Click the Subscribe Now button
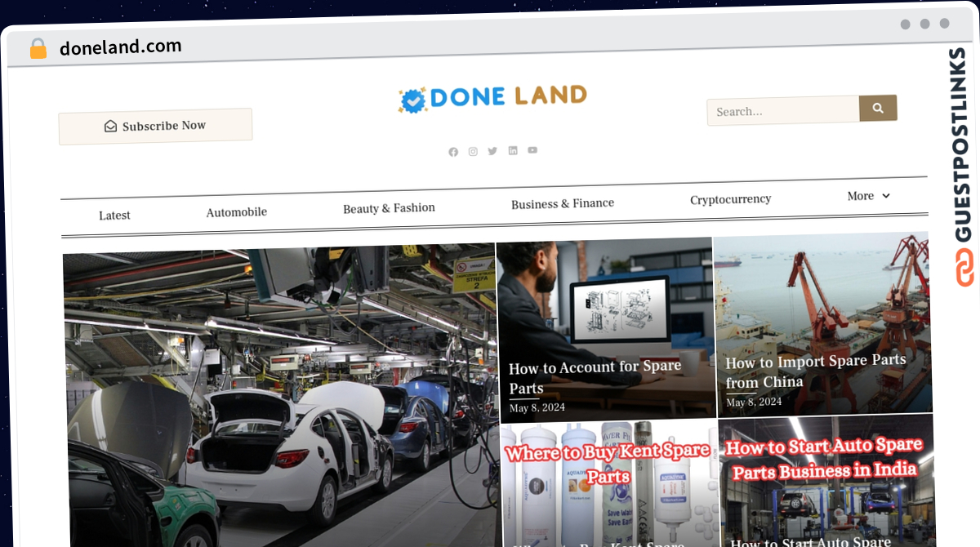Viewport: 980px width, 547px height. pyautogui.click(x=155, y=127)
